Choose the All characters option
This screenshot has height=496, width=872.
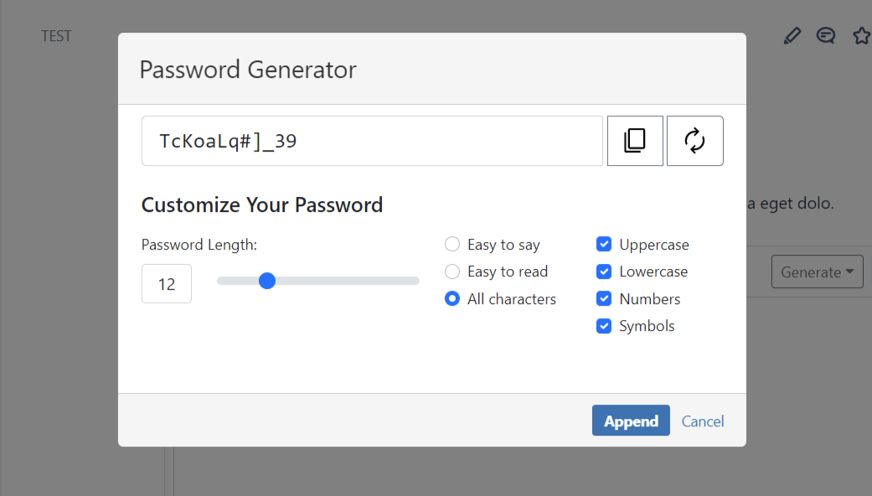(x=453, y=299)
